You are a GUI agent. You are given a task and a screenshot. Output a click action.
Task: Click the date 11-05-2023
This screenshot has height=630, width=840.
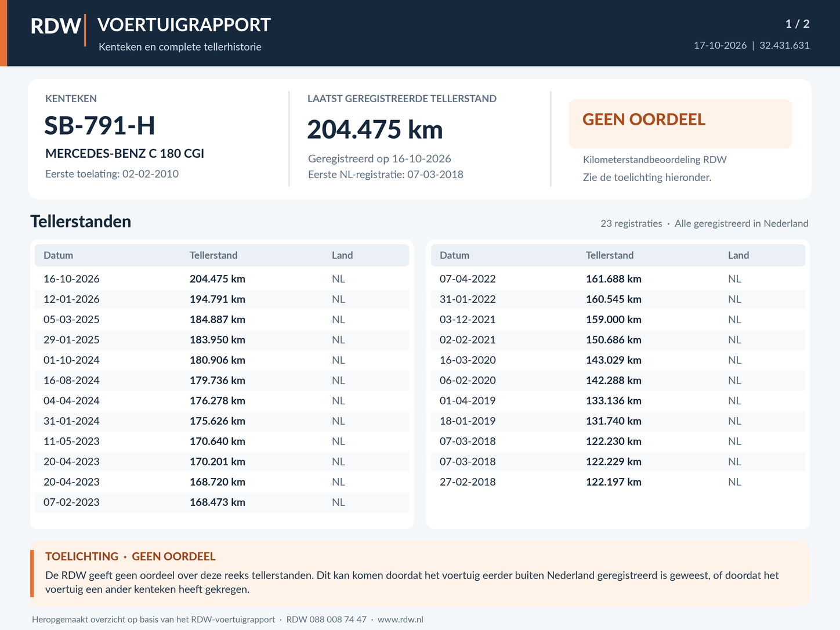click(x=71, y=441)
